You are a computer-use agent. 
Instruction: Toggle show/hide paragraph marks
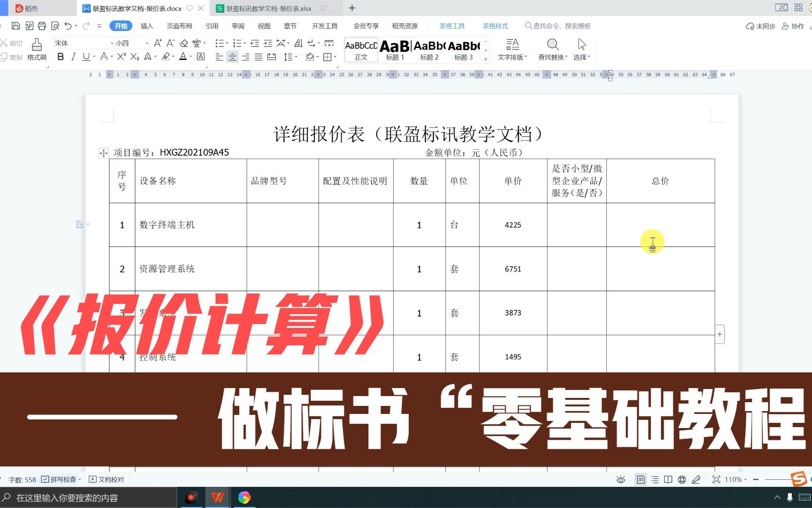(311, 43)
